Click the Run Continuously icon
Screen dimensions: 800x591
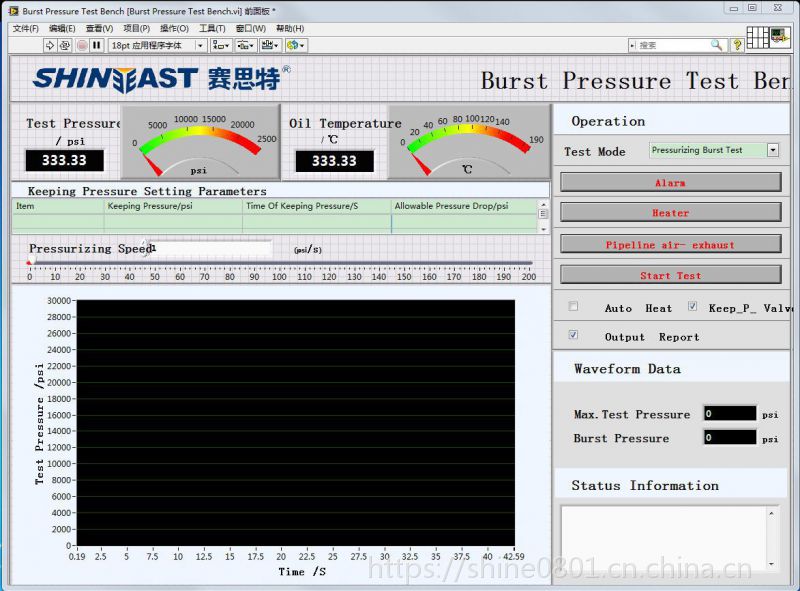[x=64, y=45]
